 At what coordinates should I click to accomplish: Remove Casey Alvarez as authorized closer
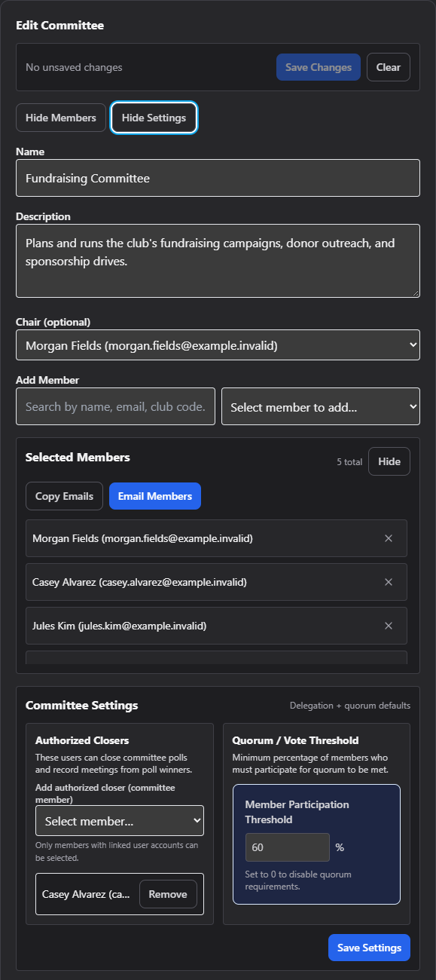(x=168, y=894)
